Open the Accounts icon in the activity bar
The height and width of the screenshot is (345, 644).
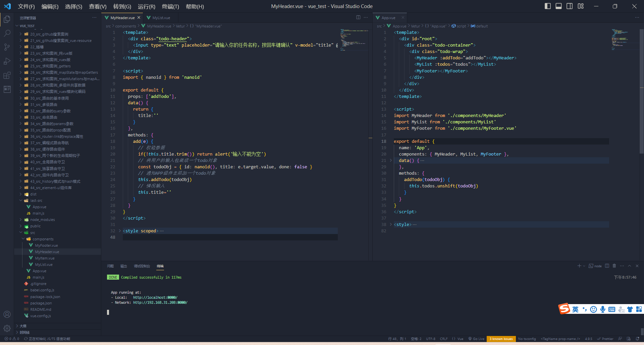tap(7, 314)
